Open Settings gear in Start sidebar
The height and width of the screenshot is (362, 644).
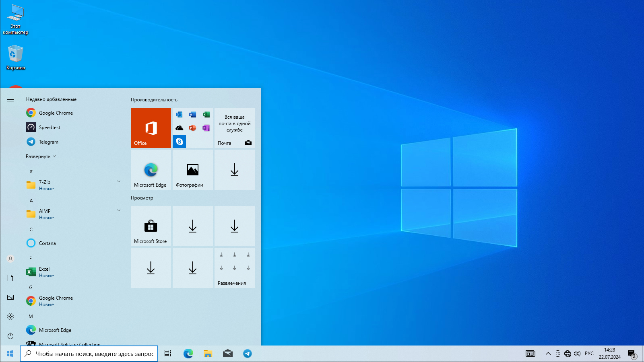click(10, 317)
